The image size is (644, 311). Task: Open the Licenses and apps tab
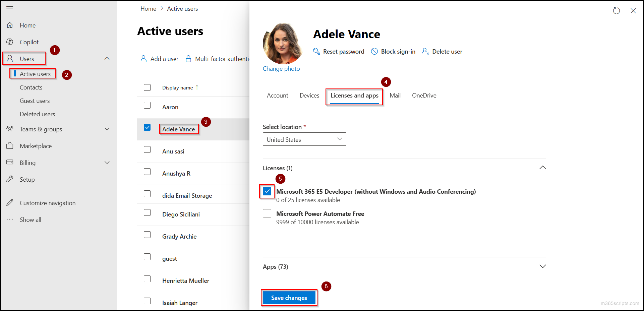tap(354, 96)
